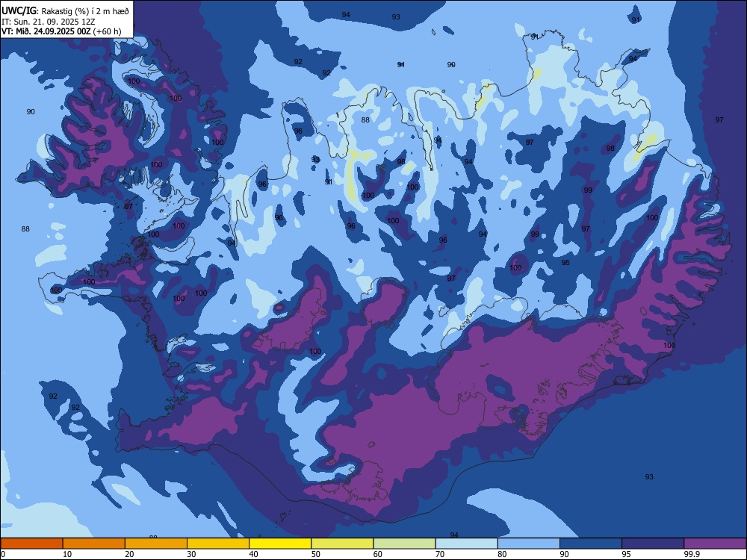Select the bright yellow 40–50 legend swatch
747x560 pixels.
tap(280, 544)
